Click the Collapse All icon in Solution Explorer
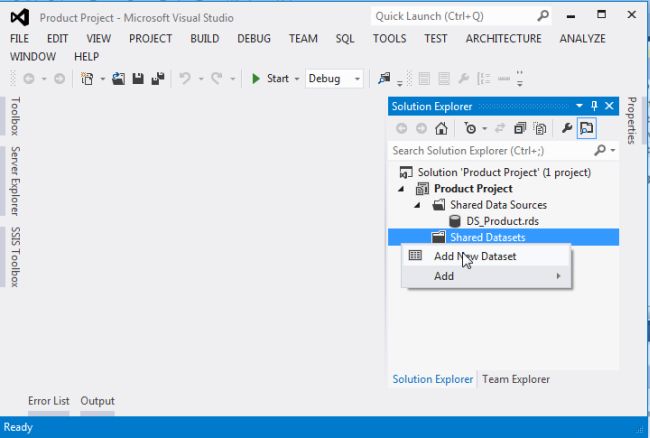The height and width of the screenshot is (438, 650). tap(520, 128)
